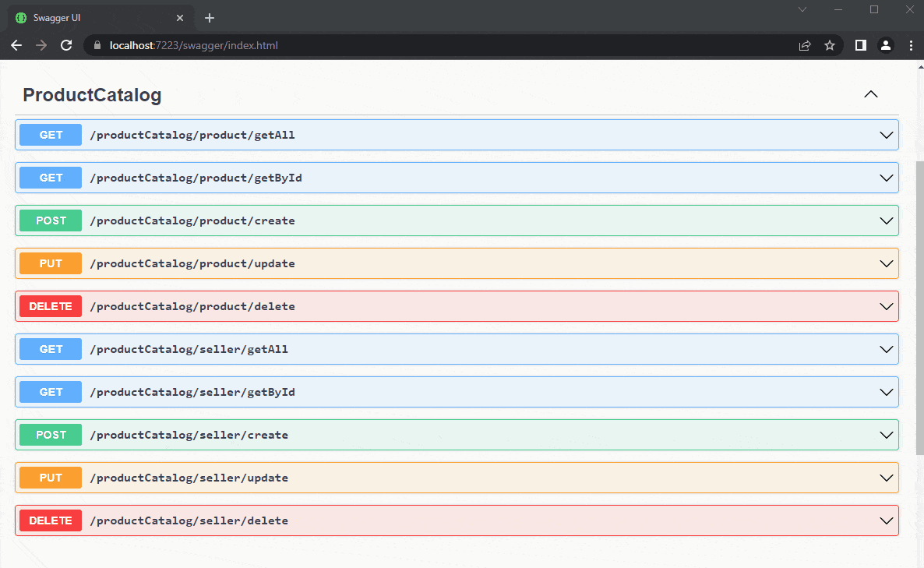Expand GET seller/getAll endpoint chevron
Viewport: 924px width, 568px height.
pyautogui.click(x=887, y=349)
